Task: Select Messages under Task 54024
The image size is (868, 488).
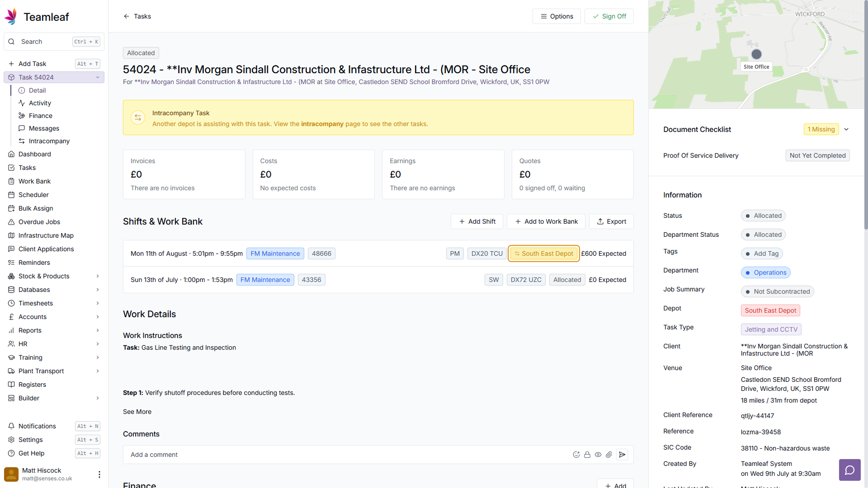Action: pyautogui.click(x=59, y=128)
